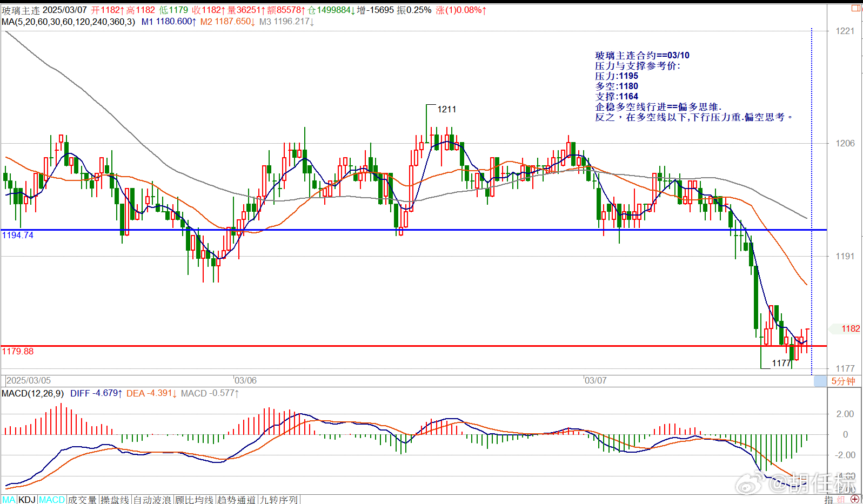
Task: Open the 九转序列 tab
Action: pyautogui.click(x=279, y=500)
